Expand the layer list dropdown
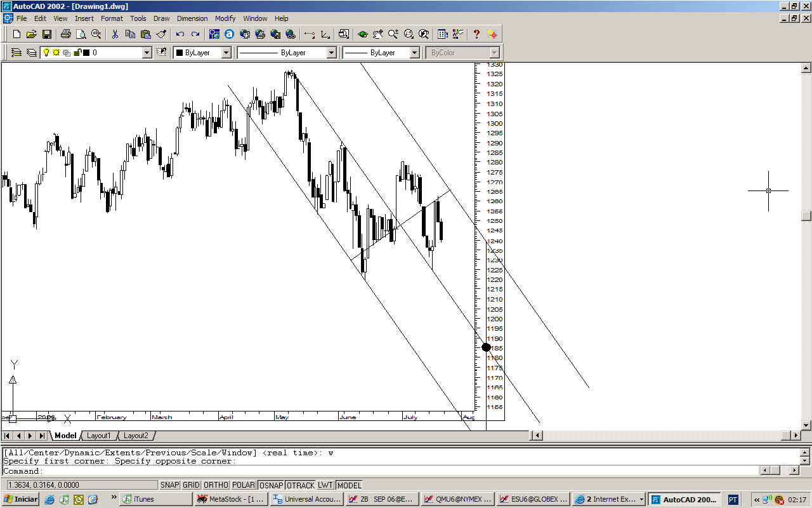 click(147, 53)
